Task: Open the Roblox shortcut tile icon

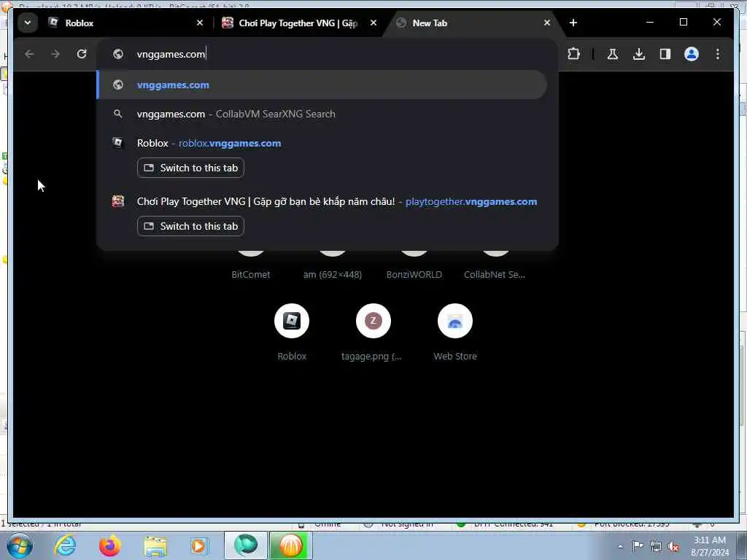Action: click(292, 321)
